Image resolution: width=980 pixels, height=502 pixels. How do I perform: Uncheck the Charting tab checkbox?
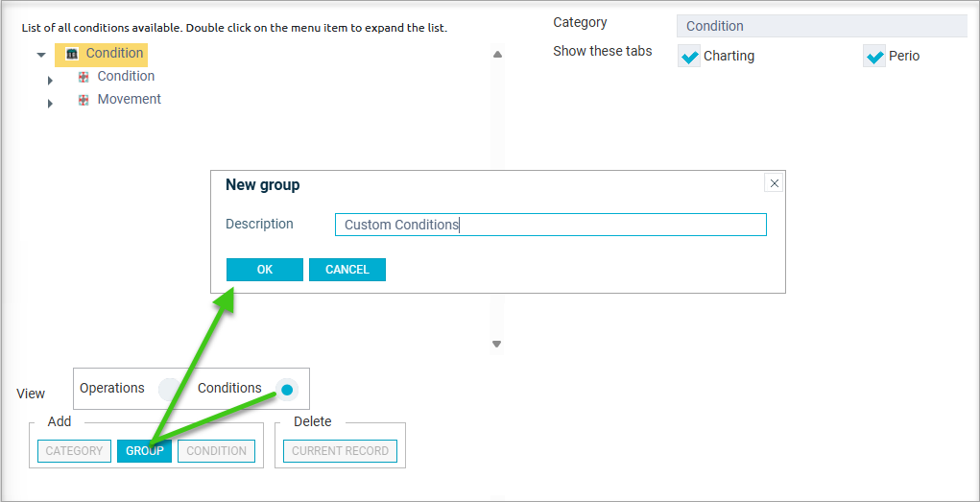pos(689,56)
